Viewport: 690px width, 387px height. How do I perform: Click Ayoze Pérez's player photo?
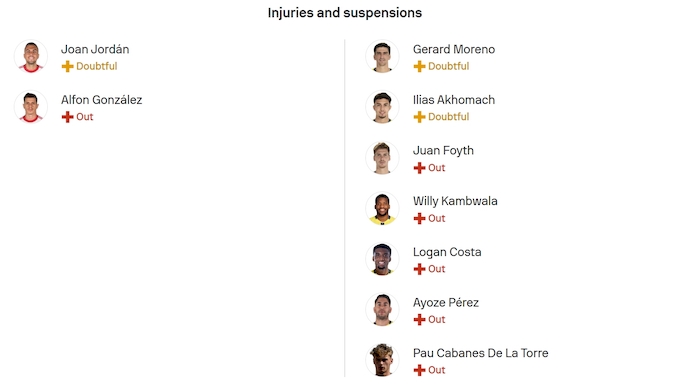pos(382,310)
